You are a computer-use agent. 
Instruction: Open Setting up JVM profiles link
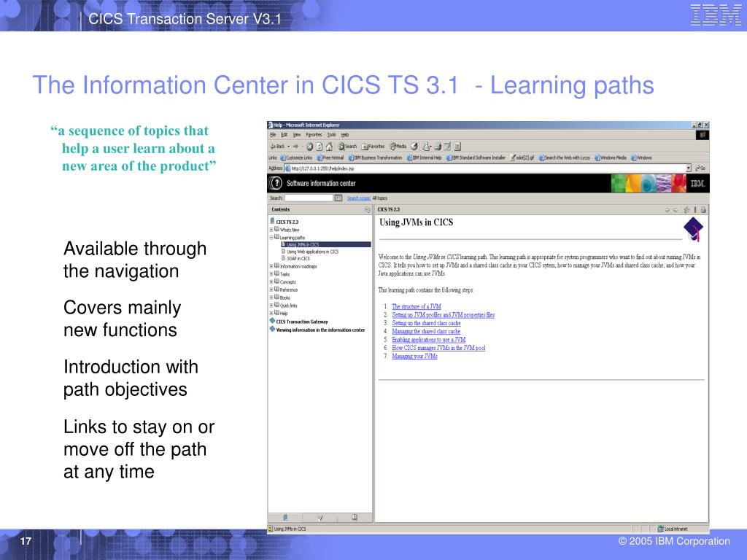coord(443,315)
